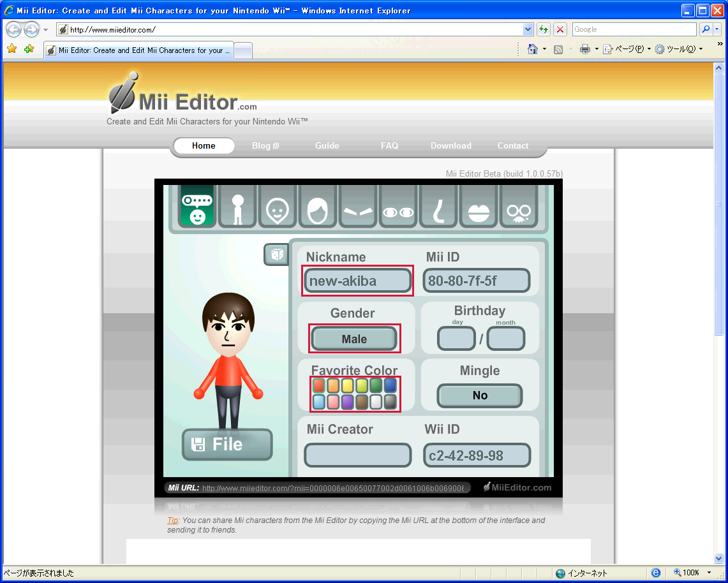Toggle the Gender button showing Male

click(x=354, y=339)
